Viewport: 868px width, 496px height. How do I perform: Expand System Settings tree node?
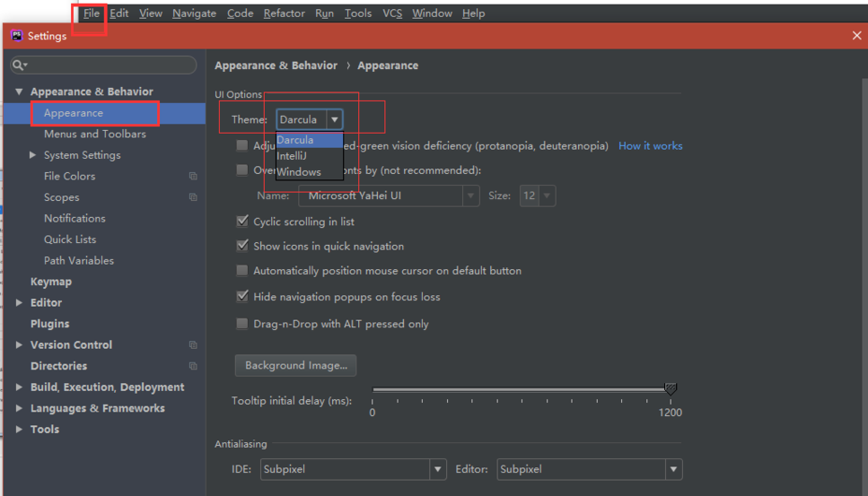tap(32, 155)
